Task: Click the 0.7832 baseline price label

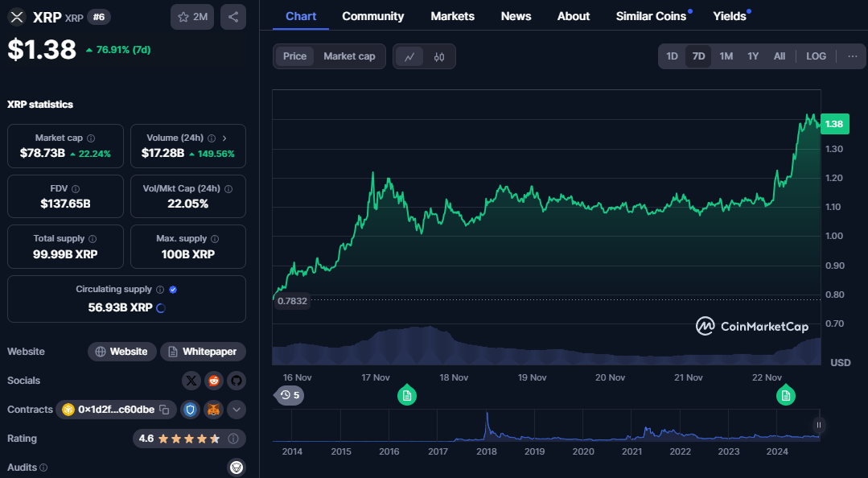Action: (x=292, y=301)
